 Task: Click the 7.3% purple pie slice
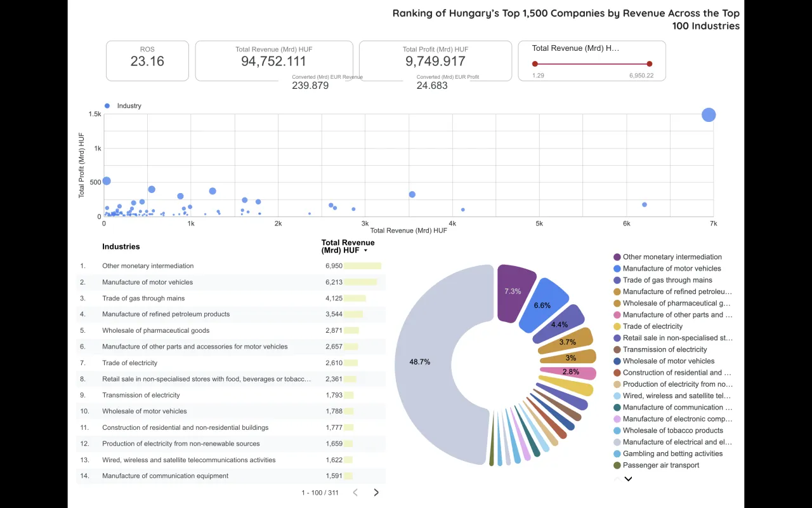pyautogui.click(x=514, y=292)
